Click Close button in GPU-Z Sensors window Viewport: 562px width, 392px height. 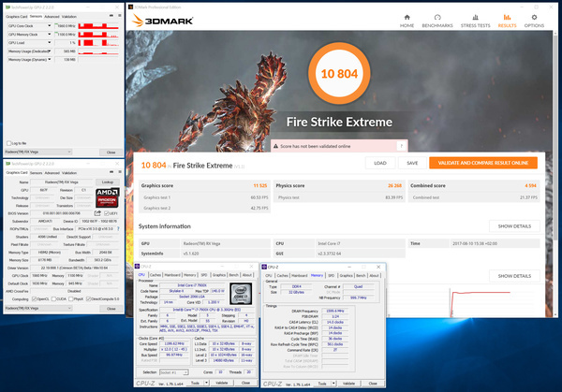[x=111, y=152]
